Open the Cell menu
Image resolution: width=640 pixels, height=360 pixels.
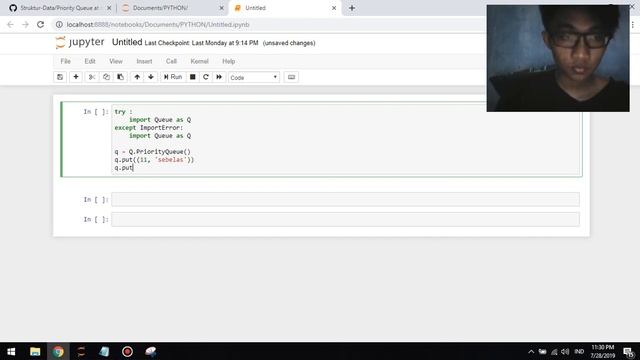click(x=171, y=61)
